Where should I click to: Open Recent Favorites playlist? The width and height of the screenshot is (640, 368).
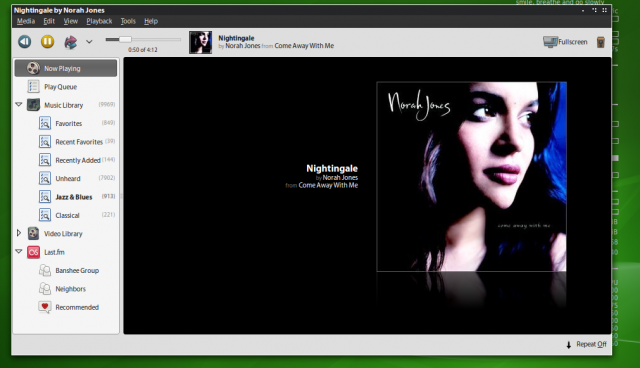[x=79, y=142]
